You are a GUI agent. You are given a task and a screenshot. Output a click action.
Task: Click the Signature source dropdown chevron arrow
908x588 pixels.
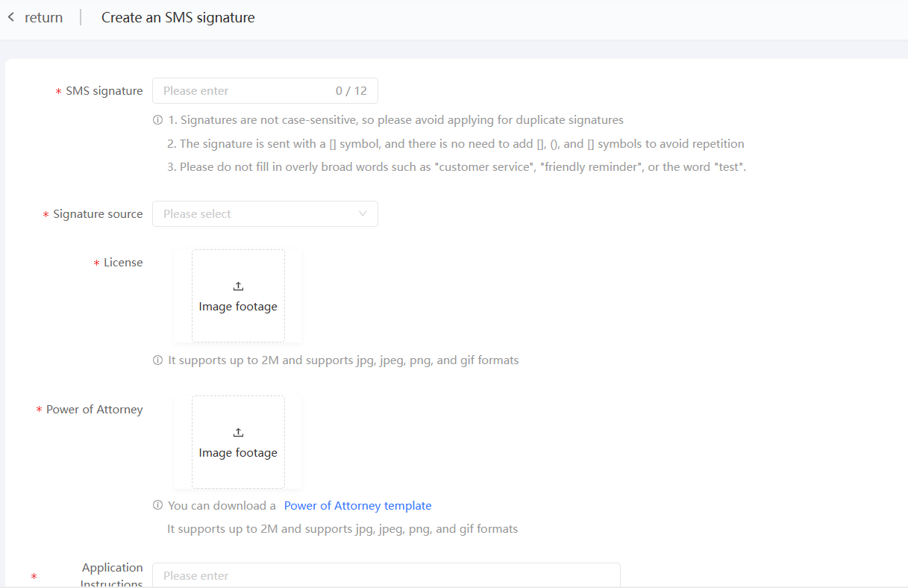point(363,214)
